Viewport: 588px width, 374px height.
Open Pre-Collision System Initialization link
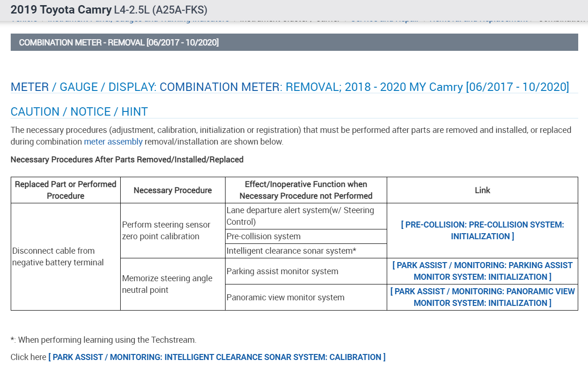482,230
